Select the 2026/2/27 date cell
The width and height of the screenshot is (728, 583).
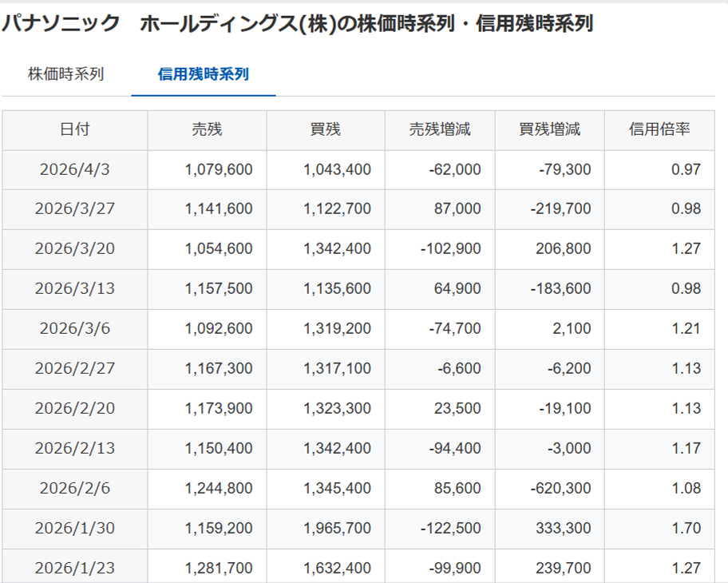coord(74,369)
